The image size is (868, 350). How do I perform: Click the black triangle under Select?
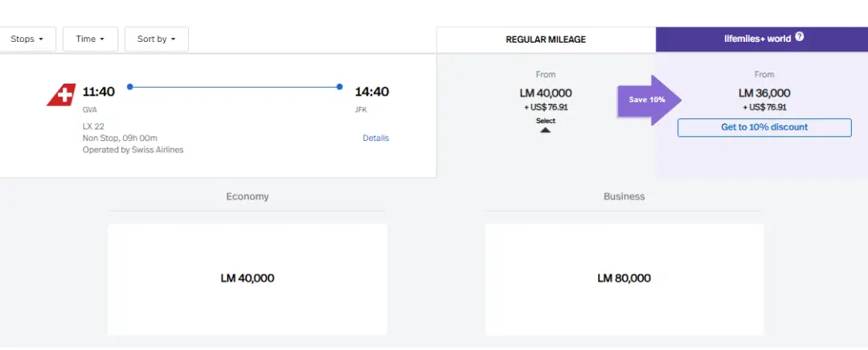coord(545,130)
